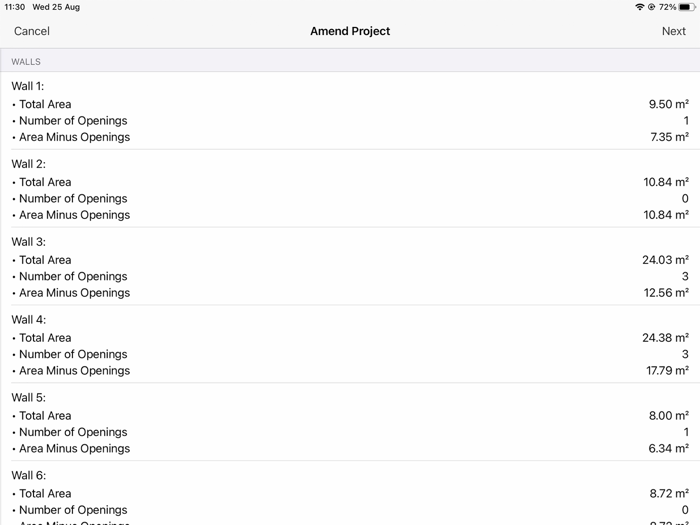Image resolution: width=700 pixels, height=525 pixels.
Task: Select Wall 4 Total Area label
Action: (x=45, y=338)
